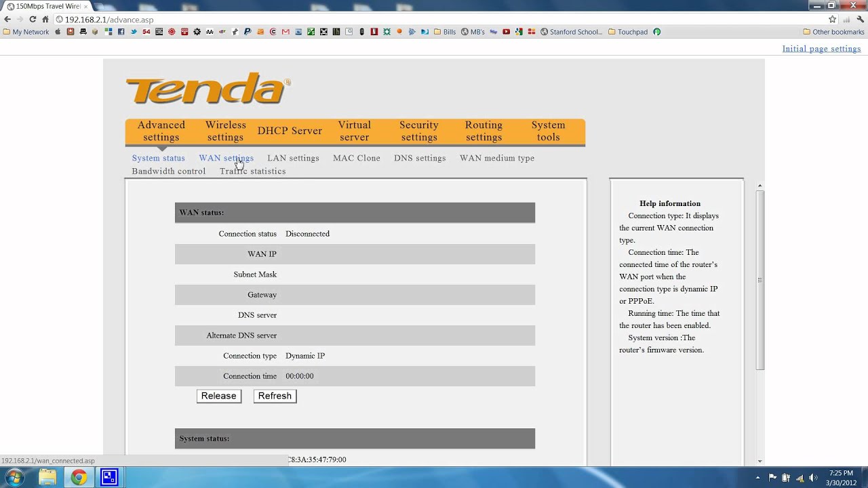Click the Release button

pyautogui.click(x=219, y=396)
